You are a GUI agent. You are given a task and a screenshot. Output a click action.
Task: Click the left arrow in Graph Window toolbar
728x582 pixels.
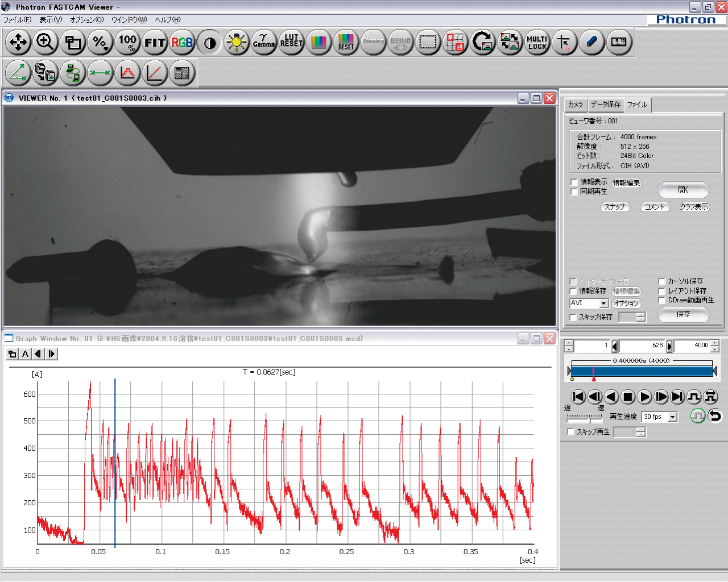click(38, 354)
